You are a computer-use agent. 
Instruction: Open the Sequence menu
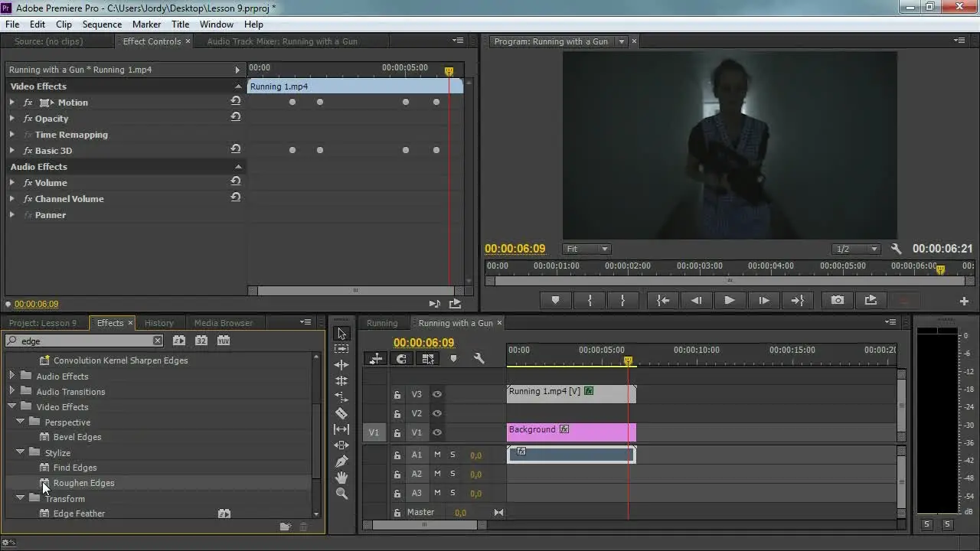102,24
